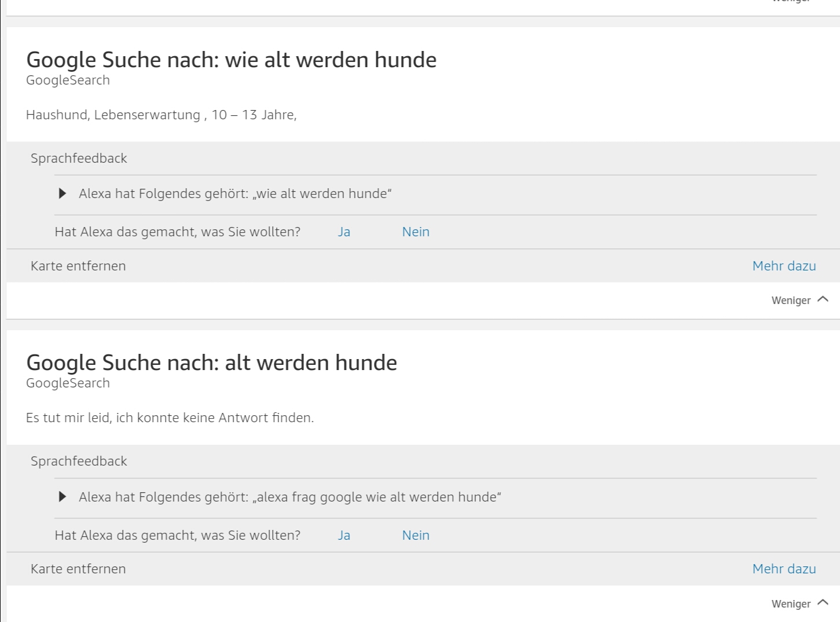
Task: Collapse the "wie alt werden hunde" card via Weniger
Action: 799,300
